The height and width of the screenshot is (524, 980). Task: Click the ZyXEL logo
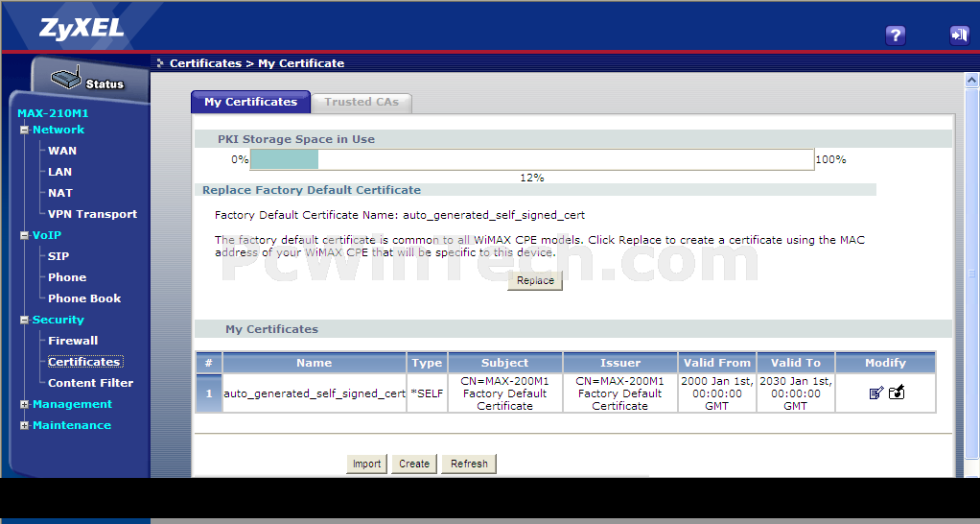tap(82, 28)
